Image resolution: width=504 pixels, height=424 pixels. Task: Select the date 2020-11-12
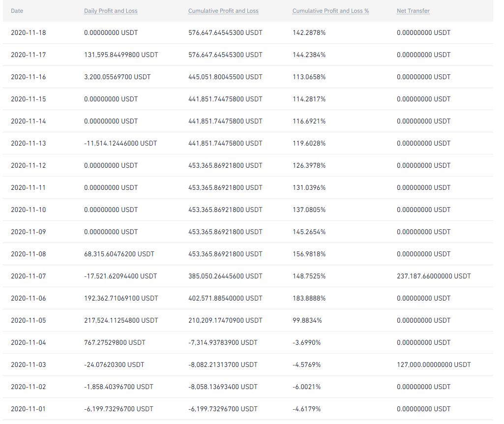(x=29, y=166)
